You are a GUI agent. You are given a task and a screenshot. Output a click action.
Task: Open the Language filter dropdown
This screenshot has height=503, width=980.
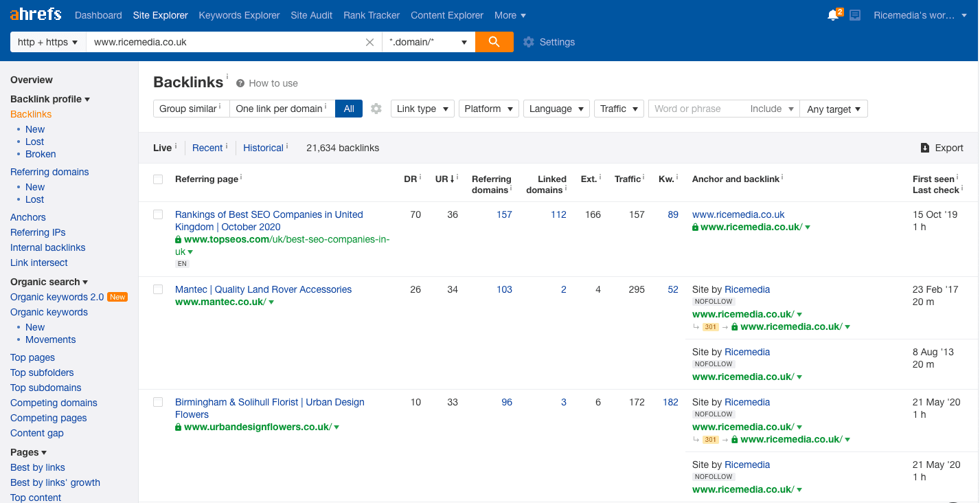coord(556,109)
